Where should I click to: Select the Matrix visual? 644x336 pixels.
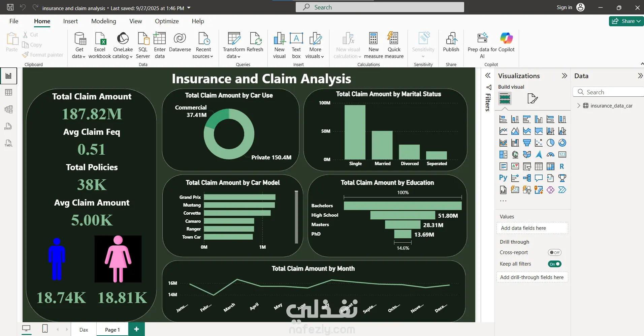(x=550, y=166)
